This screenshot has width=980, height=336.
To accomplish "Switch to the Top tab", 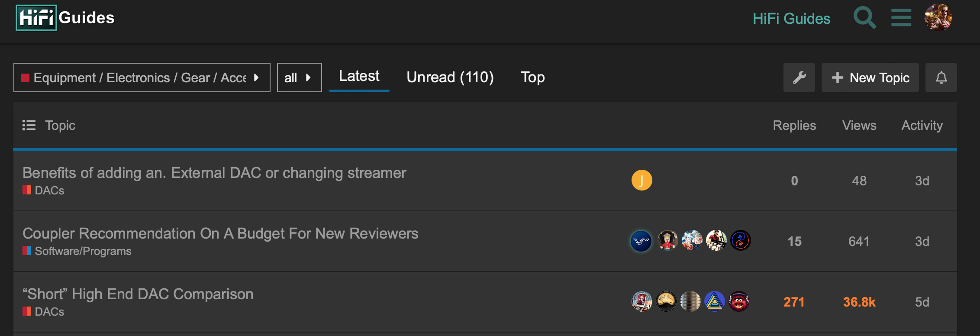I will (x=532, y=77).
